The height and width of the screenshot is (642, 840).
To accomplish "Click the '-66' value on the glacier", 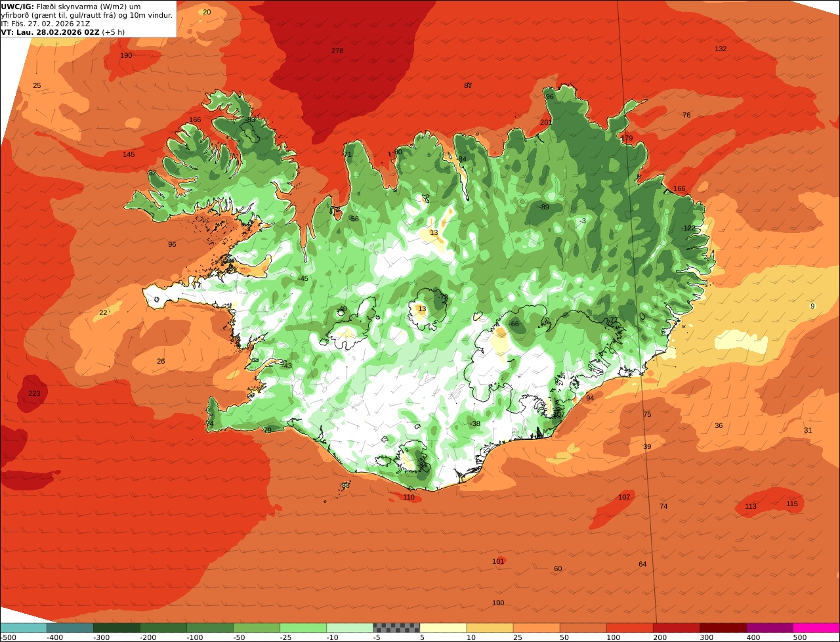I will (x=514, y=324).
